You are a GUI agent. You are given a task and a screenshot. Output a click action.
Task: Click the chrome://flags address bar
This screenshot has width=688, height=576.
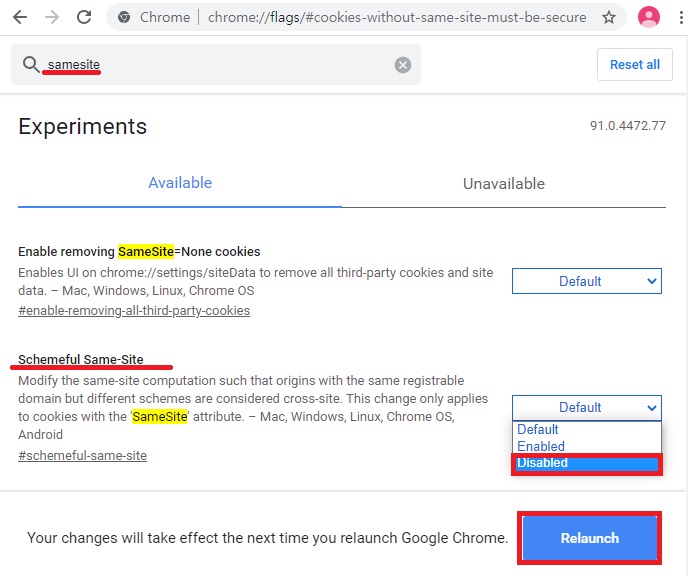coord(380,17)
